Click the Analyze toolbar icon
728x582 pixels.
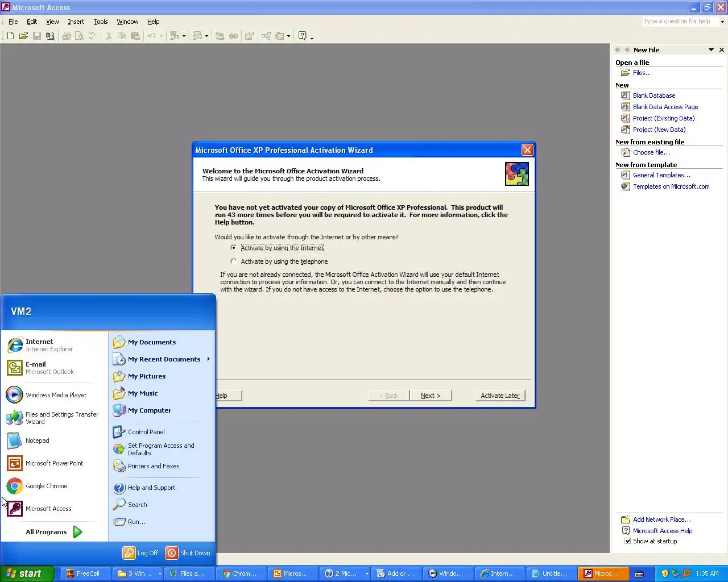click(x=197, y=36)
